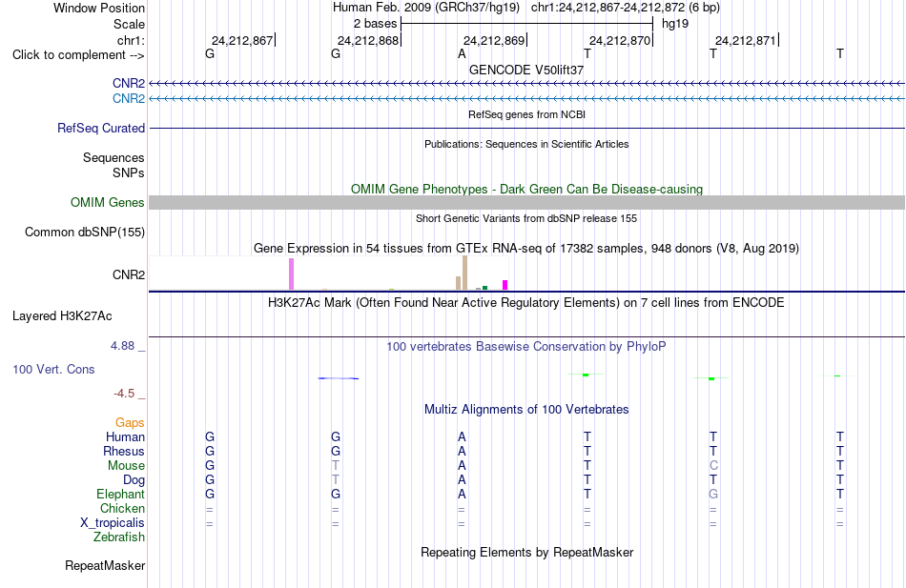Select the light blue CNR2 GENCODE label

[129, 98]
